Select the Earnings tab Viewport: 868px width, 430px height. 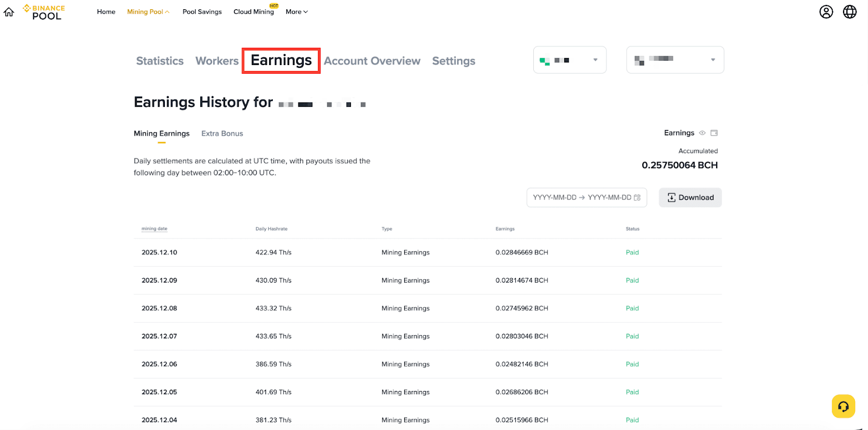[x=281, y=60]
